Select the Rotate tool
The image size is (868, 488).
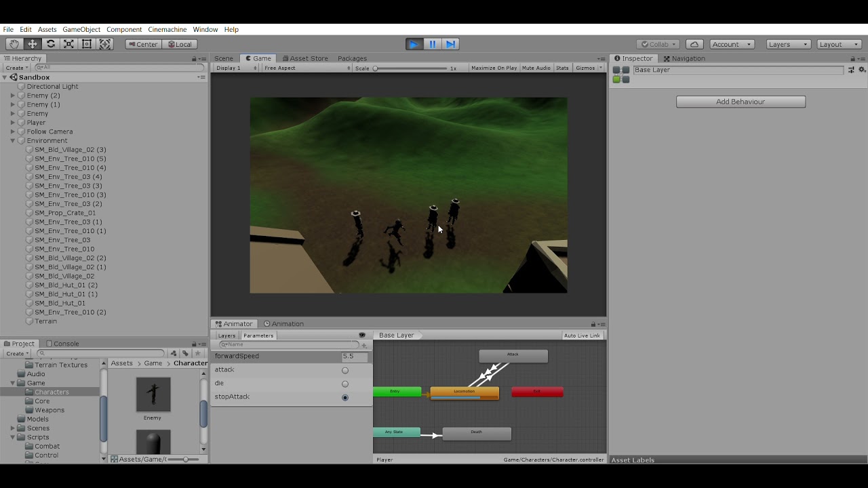point(51,44)
